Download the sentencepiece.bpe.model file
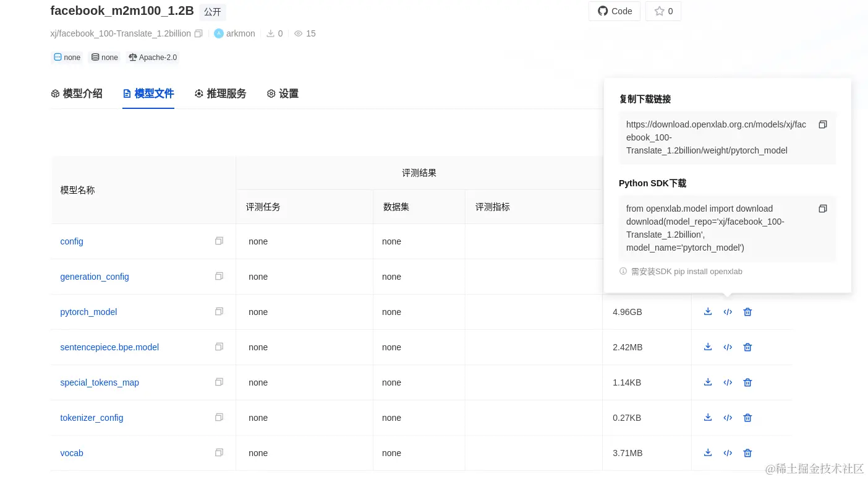The height and width of the screenshot is (479, 868). click(x=708, y=347)
